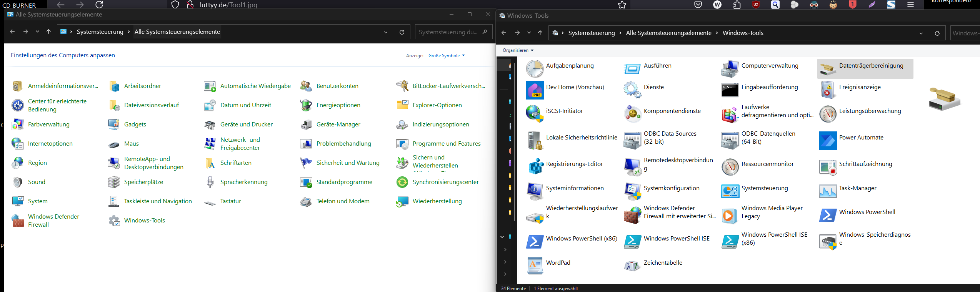Open the Power Automate icon
980x292 pixels.
828,141
